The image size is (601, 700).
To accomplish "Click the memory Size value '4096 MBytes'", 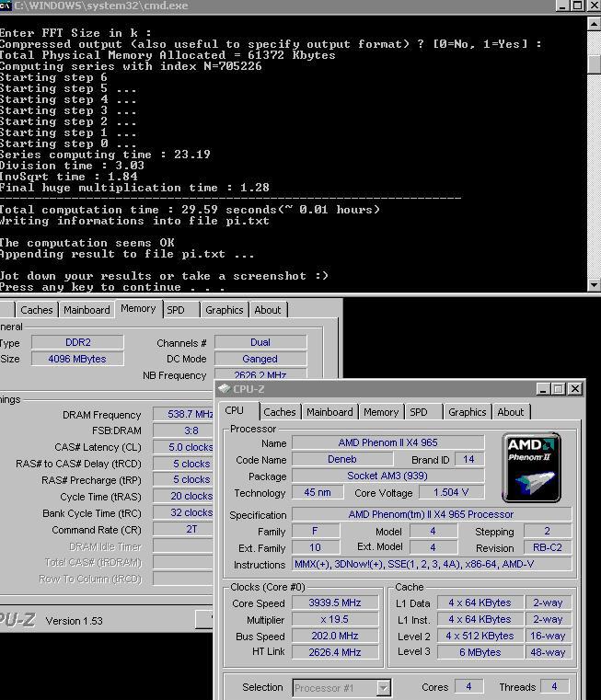I will click(77, 359).
